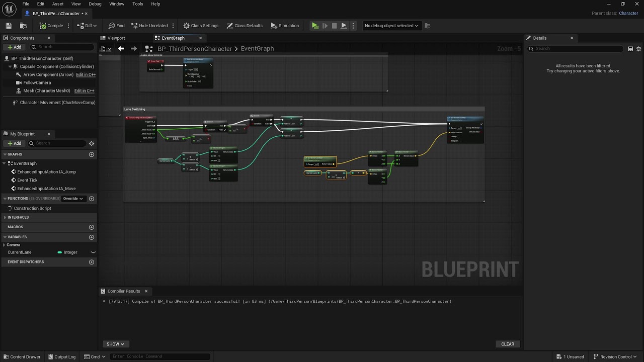This screenshot has width=644, height=362.
Task: Click Edit in C++ link for Arrow Component
Action: tap(86, 74)
